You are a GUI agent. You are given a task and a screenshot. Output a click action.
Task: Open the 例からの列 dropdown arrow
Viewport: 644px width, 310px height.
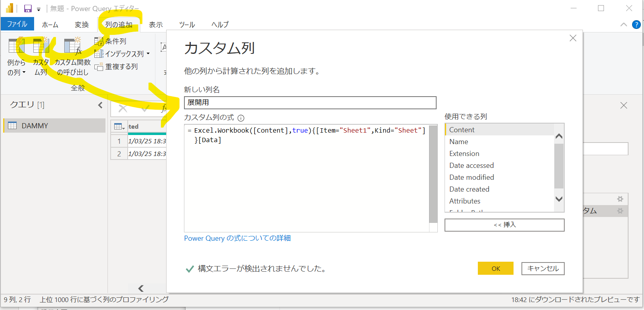(x=24, y=72)
